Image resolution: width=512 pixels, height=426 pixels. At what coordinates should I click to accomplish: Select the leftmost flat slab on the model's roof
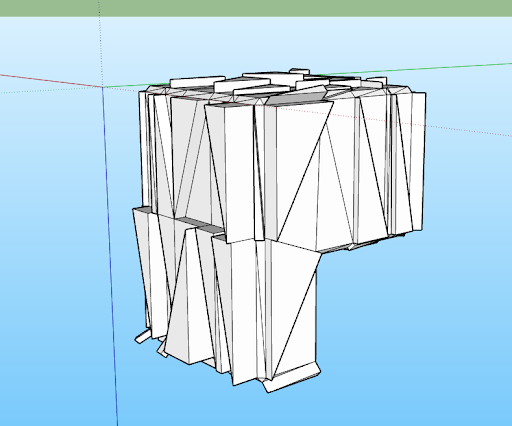tap(197, 82)
